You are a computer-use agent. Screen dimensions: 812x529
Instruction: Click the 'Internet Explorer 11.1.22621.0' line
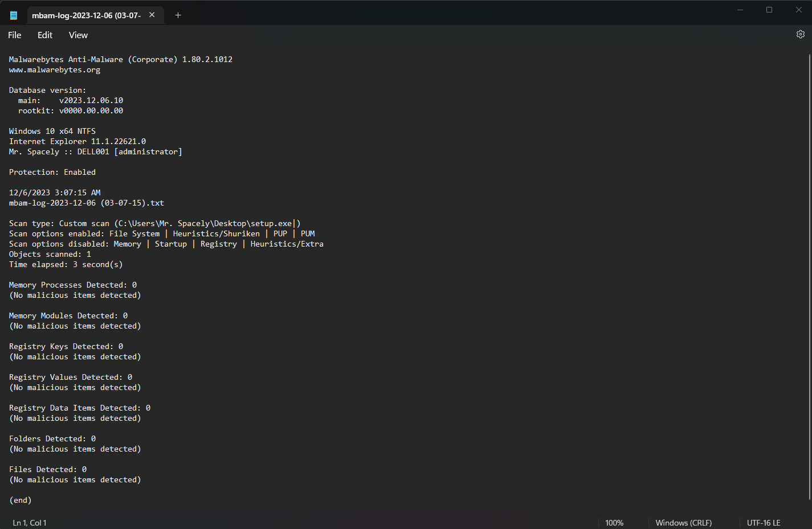[x=77, y=142]
